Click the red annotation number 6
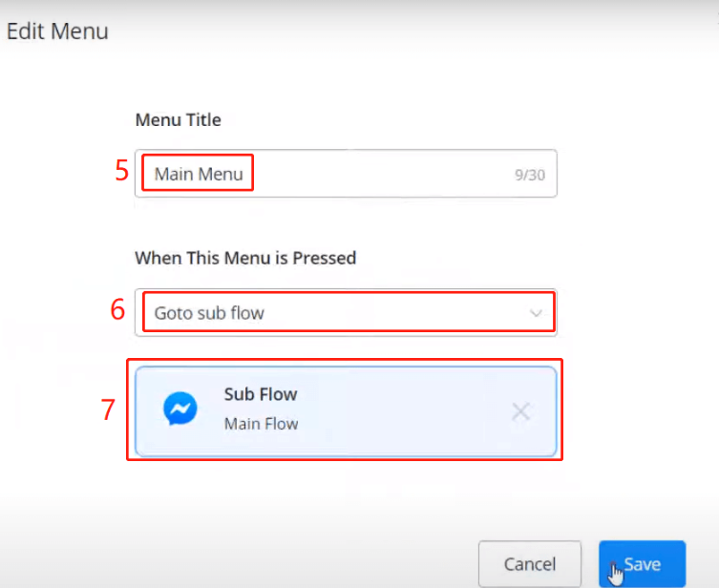 (118, 310)
